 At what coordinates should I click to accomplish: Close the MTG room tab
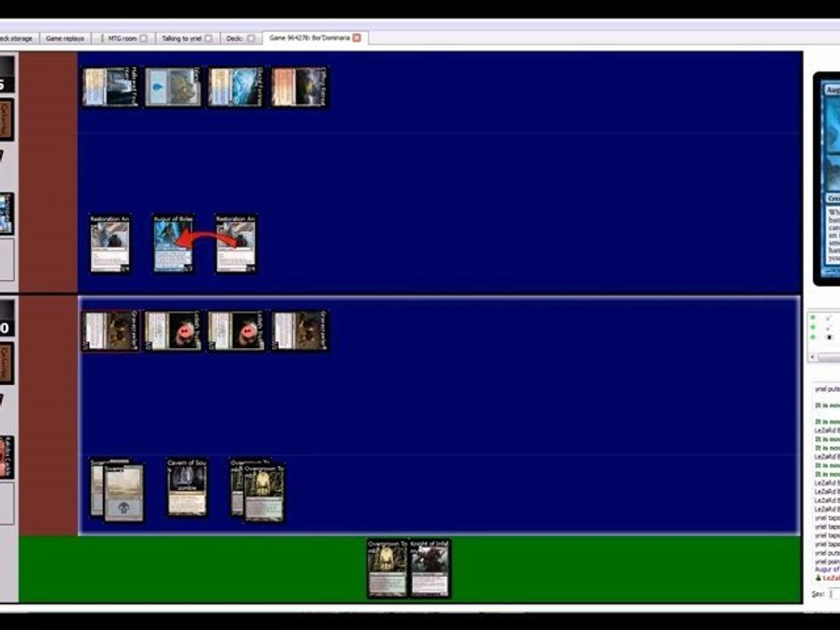(143, 38)
